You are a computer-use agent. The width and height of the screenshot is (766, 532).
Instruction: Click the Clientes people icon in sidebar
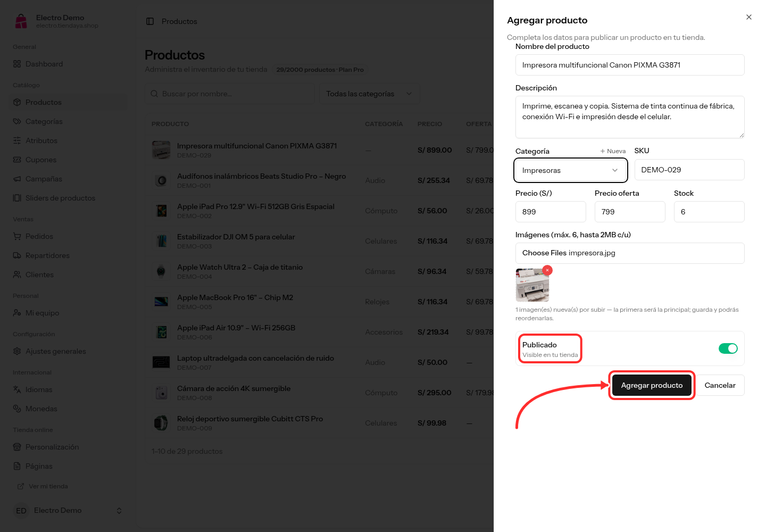pyautogui.click(x=17, y=275)
